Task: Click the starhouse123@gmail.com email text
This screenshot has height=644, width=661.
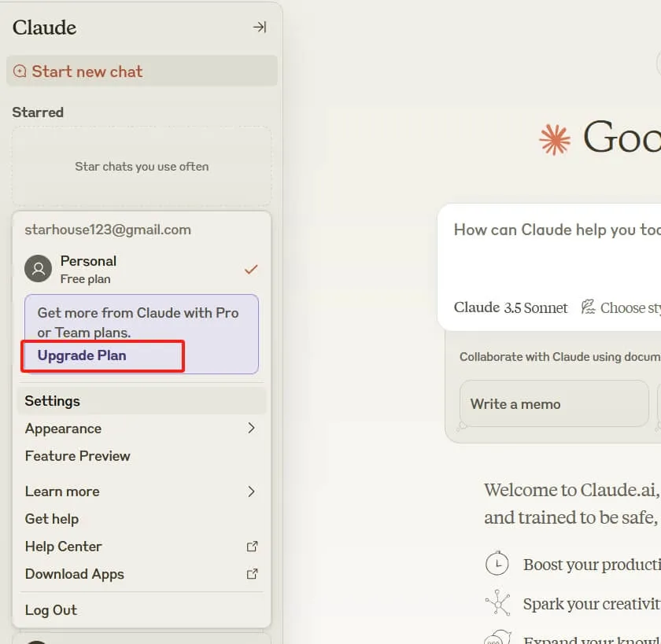Action: (108, 230)
